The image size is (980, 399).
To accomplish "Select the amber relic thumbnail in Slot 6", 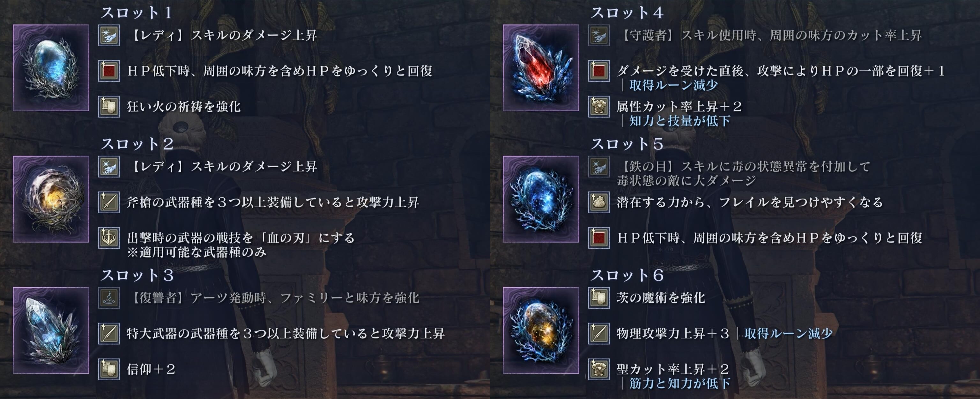I will (541, 330).
